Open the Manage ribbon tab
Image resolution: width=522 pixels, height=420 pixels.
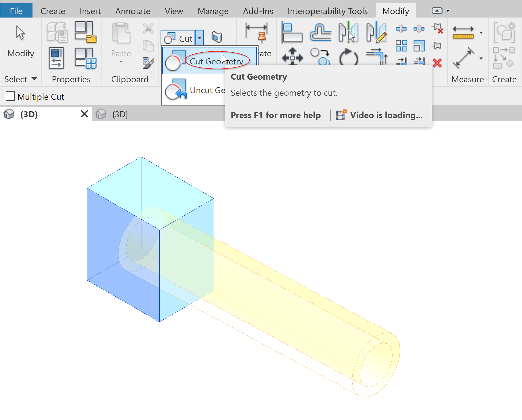pos(213,11)
